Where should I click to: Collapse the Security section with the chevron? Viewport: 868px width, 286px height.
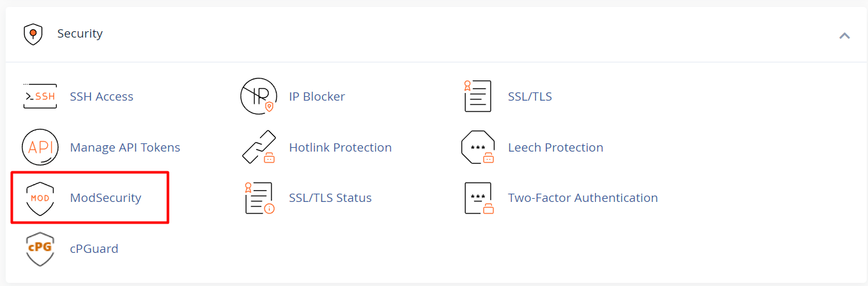pos(844,36)
